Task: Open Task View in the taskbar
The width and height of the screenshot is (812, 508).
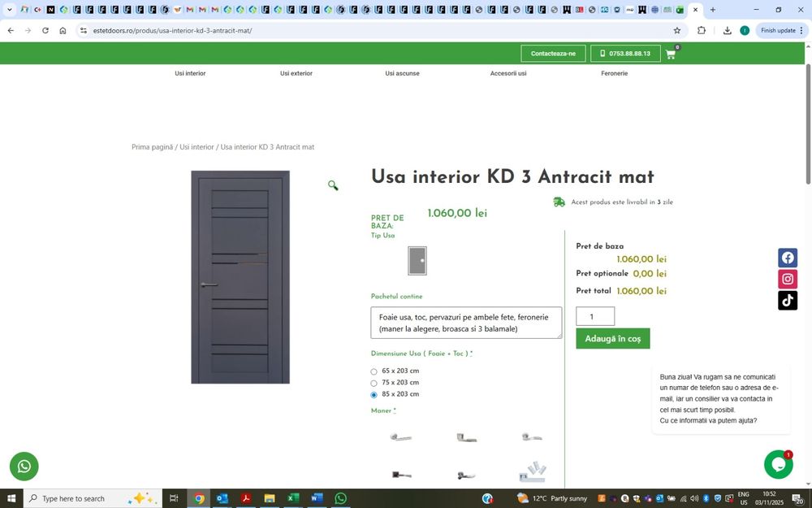Action: pyautogui.click(x=174, y=498)
